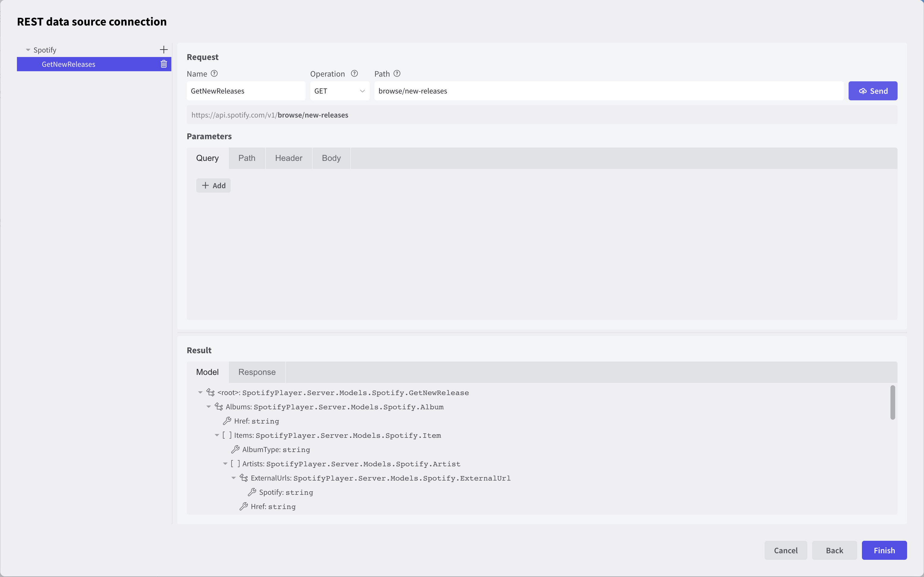Screen dimensions: 924x577
Task: Click the Result model scrollbar
Action: [893, 402]
